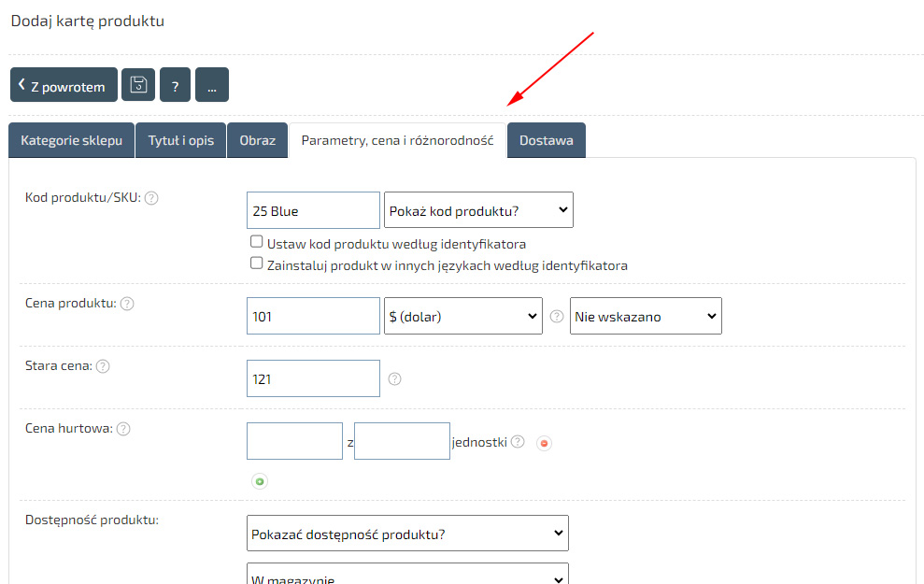Click help icon beside Cena produktu label

click(127, 304)
